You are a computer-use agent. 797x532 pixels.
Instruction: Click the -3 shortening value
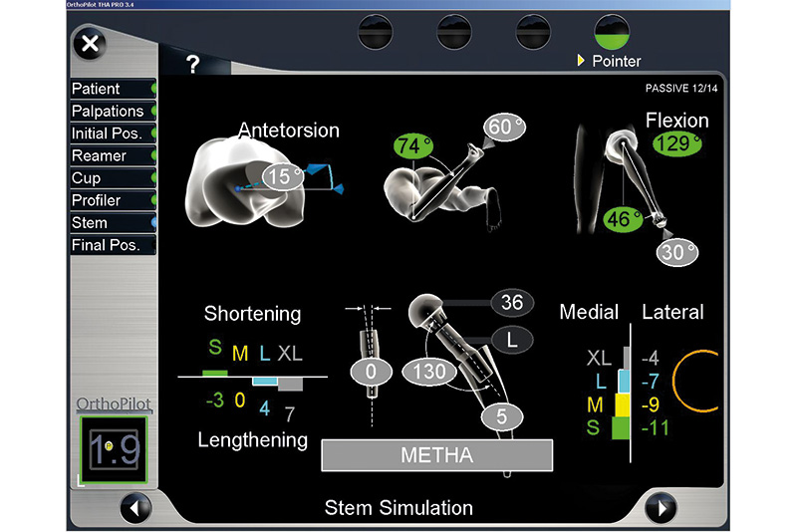coord(215,400)
